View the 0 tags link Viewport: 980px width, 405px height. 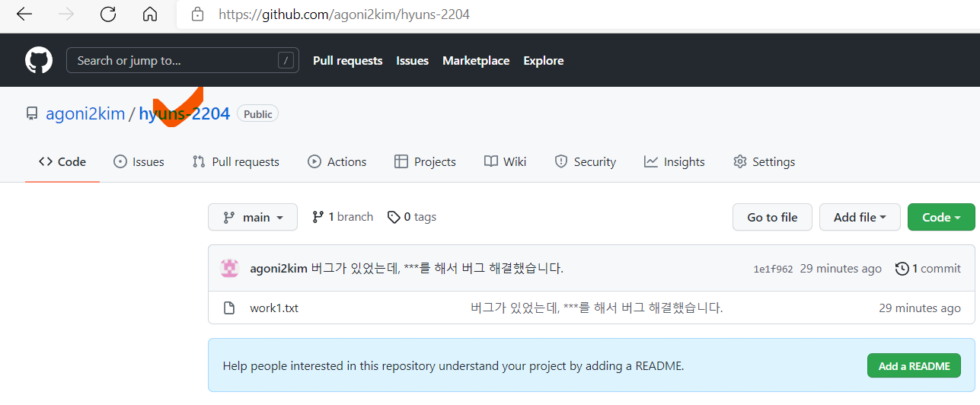(412, 217)
